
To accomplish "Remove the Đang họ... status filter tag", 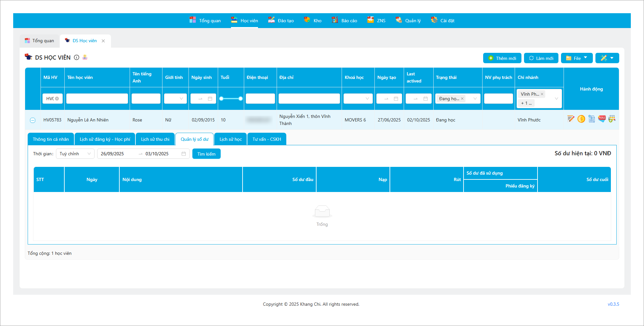I will coord(462,99).
